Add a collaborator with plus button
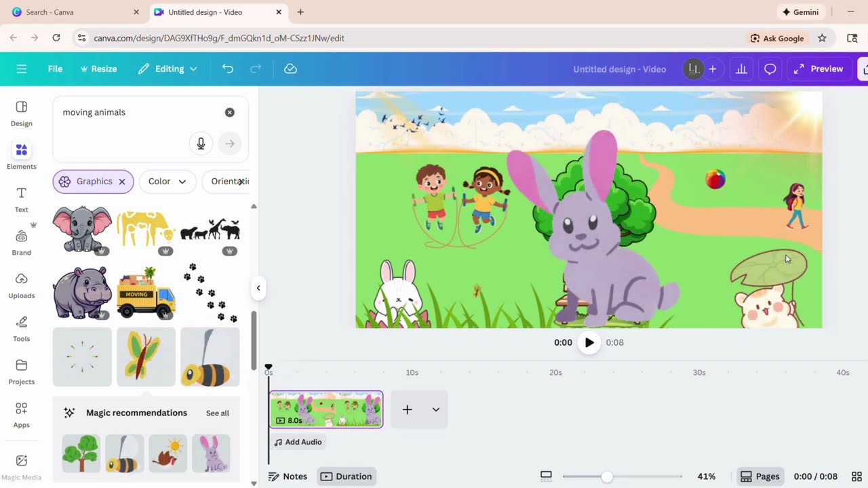The width and height of the screenshot is (868, 488). click(713, 68)
